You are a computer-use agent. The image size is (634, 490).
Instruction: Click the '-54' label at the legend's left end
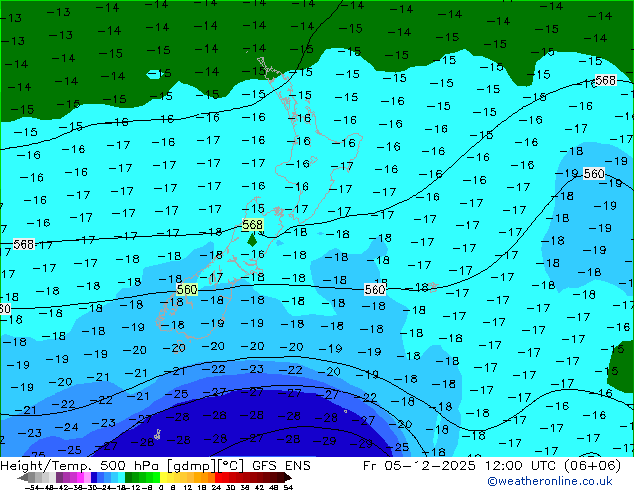(x=32, y=487)
